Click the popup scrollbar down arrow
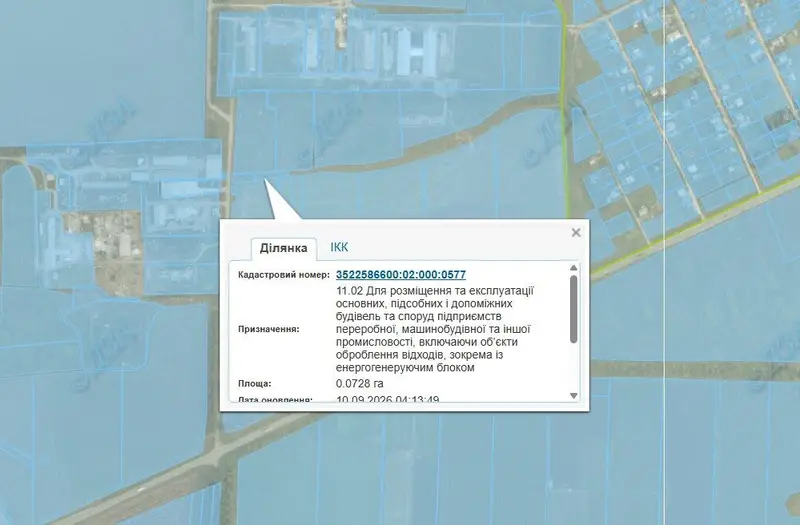The image size is (800, 525). [x=573, y=396]
